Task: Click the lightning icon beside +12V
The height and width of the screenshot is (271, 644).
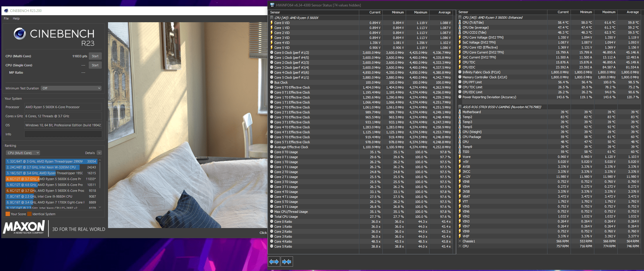Action: pos(460,177)
